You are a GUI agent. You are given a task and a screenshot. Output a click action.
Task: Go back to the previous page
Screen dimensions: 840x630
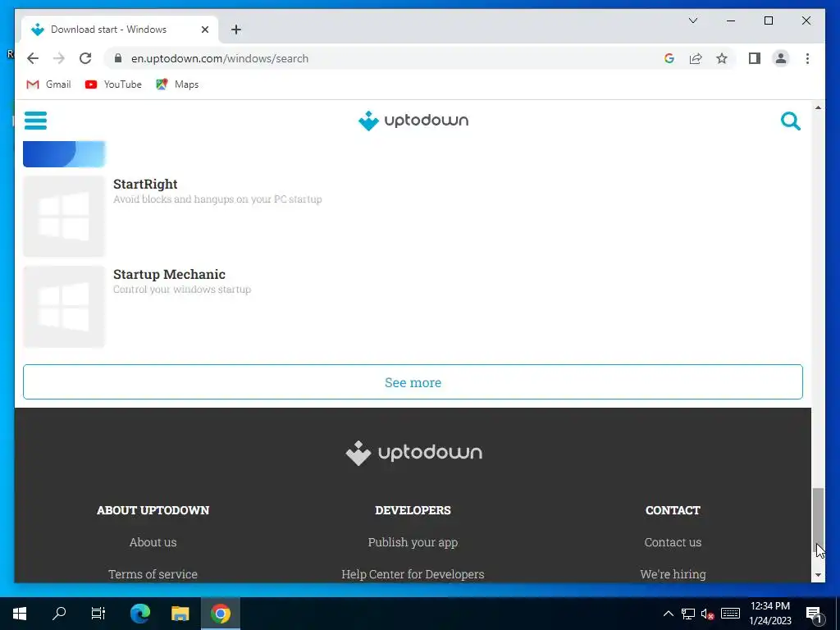[x=33, y=58]
